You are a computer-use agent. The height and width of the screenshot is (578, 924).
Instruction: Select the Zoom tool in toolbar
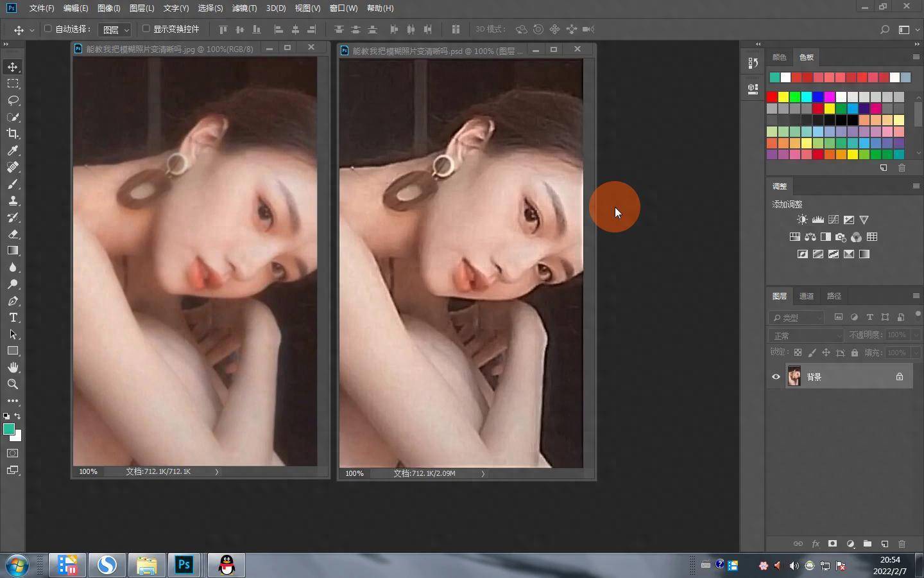pyautogui.click(x=13, y=384)
